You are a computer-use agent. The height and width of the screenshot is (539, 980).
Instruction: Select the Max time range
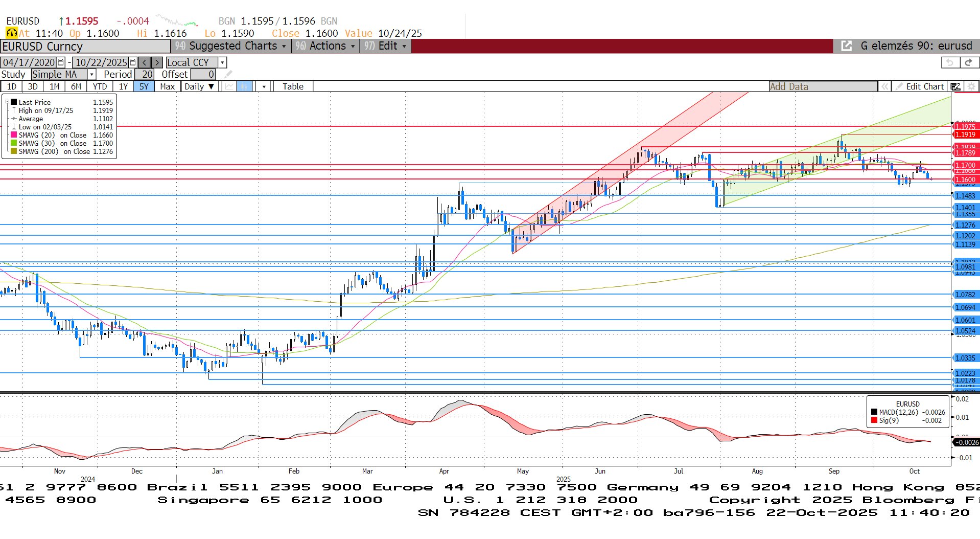(x=167, y=86)
